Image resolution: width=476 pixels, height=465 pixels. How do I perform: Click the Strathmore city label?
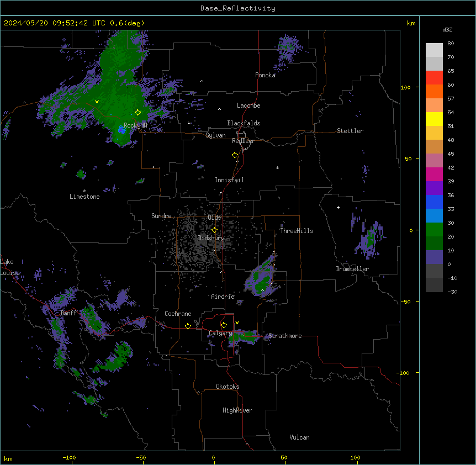click(285, 336)
